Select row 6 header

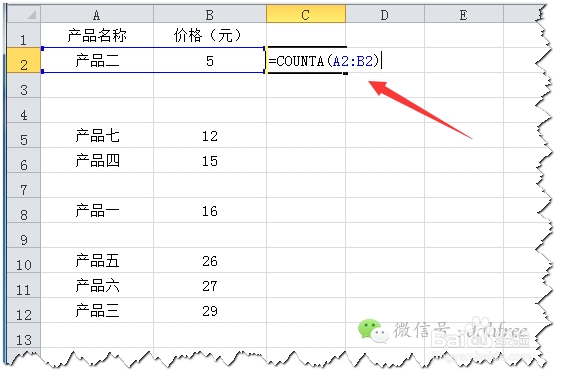(24, 161)
